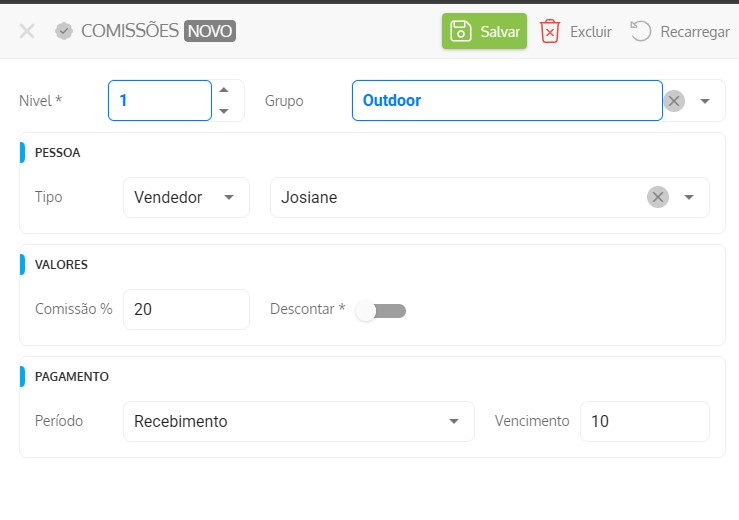
Task: Click the Salvar floppy disk icon
Action: 460,31
